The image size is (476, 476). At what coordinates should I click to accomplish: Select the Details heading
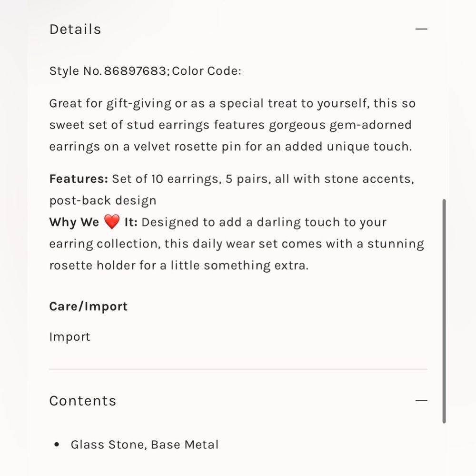pos(75,30)
